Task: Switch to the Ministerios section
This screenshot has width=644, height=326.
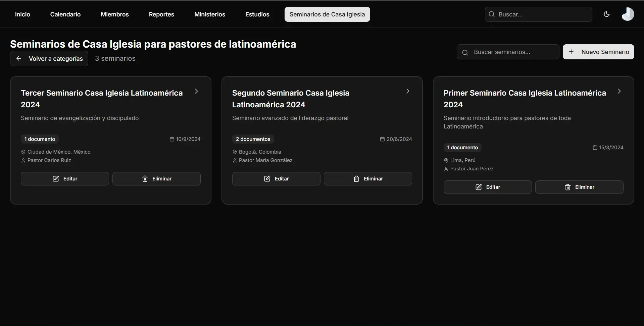Action: click(x=210, y=14)
